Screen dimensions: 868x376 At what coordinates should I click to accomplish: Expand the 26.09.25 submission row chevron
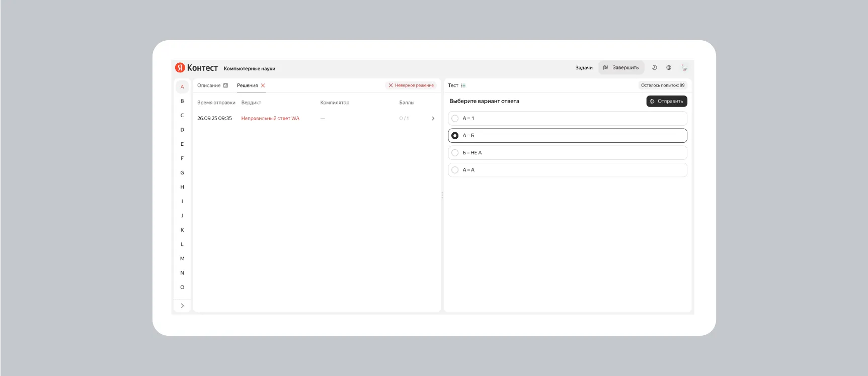click(433, 119)
